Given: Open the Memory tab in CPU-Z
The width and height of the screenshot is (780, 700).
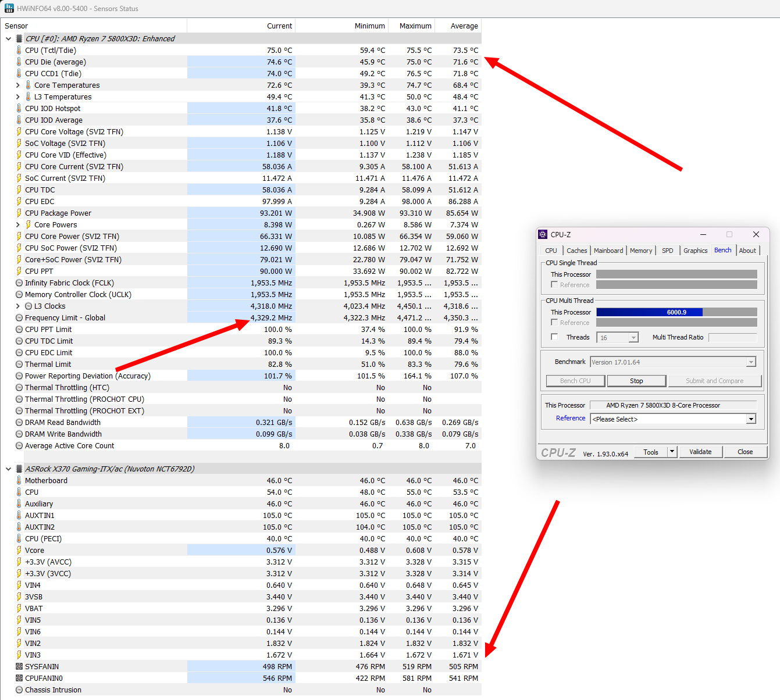Looking at the screenshot, I should pyautogui.click(x=641, y=251).
